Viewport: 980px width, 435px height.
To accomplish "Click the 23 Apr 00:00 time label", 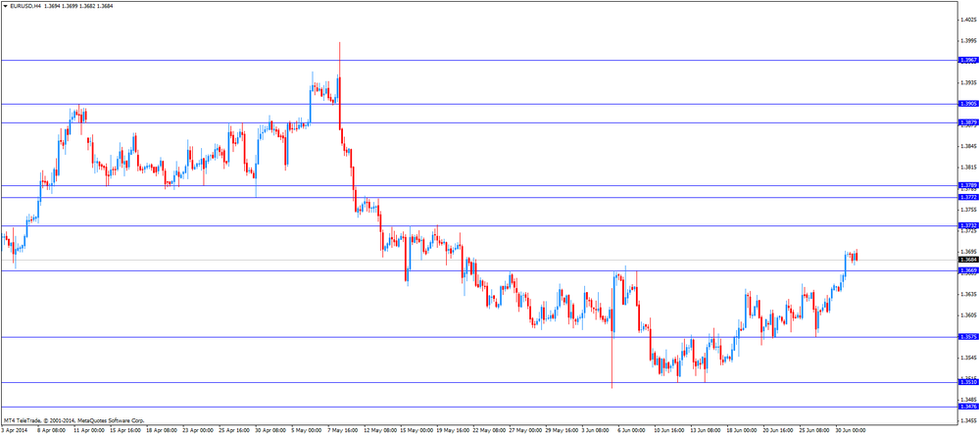I will pyautogui.click(x=197, y=430).
